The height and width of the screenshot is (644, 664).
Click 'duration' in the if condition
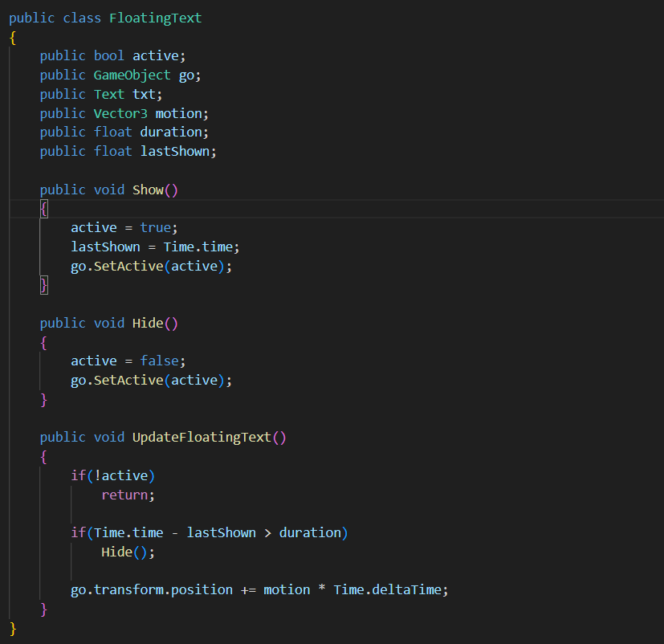pos(310,532)
